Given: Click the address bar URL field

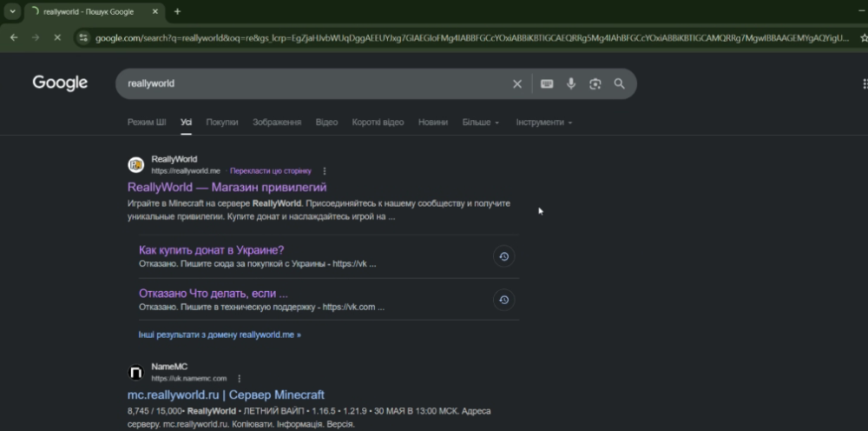Looking at the screenshot, I should click(471, 38).
